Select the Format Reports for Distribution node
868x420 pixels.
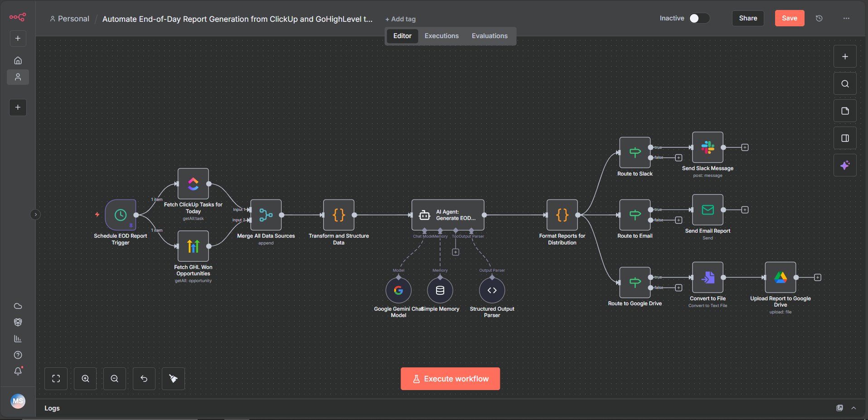coord(562,215)
